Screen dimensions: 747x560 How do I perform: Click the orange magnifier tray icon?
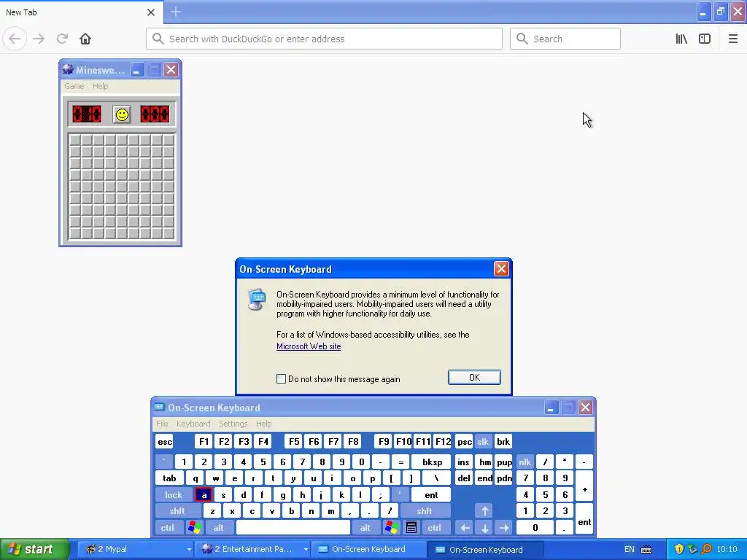(x=706, y=549)
